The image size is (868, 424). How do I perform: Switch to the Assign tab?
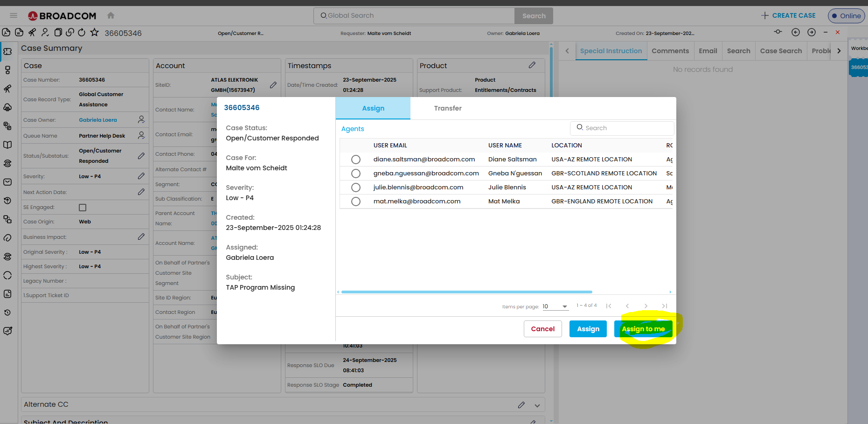pos(373,108)
